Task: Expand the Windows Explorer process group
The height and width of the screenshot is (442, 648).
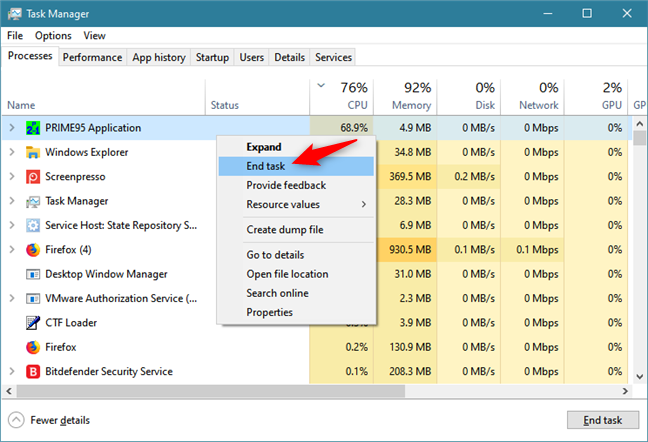Action: click(x=12, y=152)
